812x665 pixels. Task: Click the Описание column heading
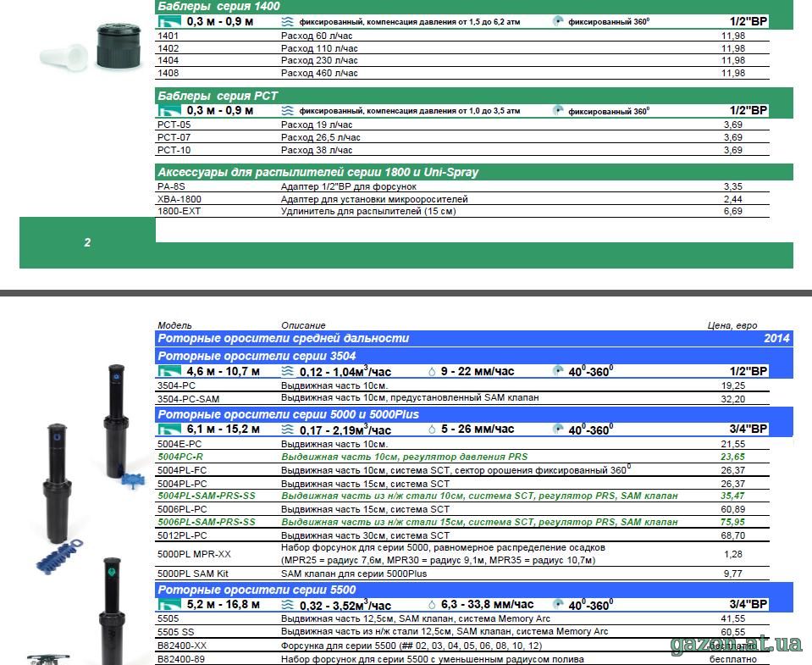[x=303, y=325]
